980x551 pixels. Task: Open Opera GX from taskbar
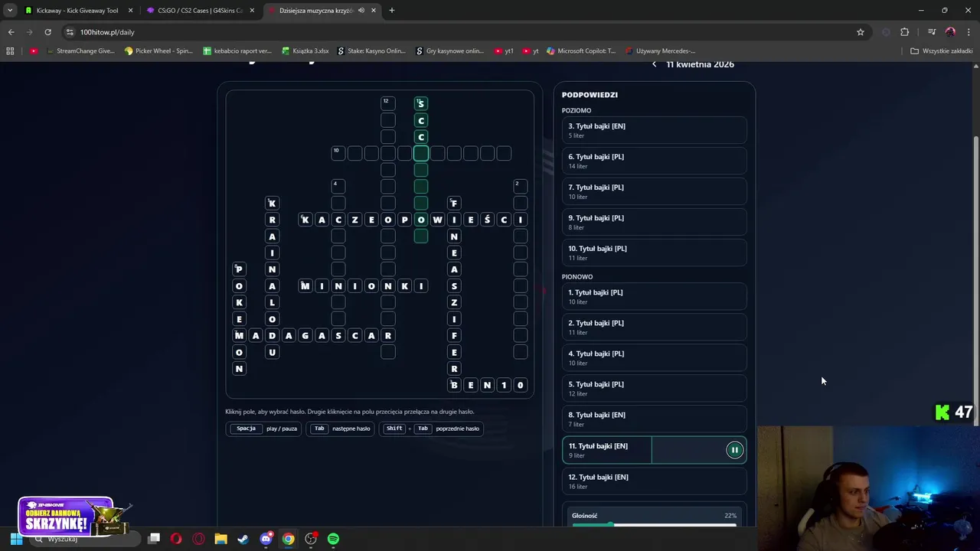[198, 539]
